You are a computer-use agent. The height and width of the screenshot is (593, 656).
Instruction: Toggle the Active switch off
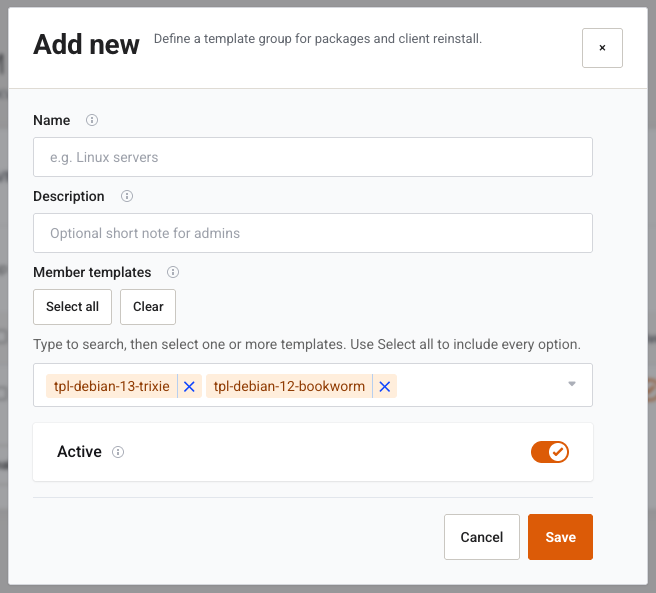pos(550,452)
